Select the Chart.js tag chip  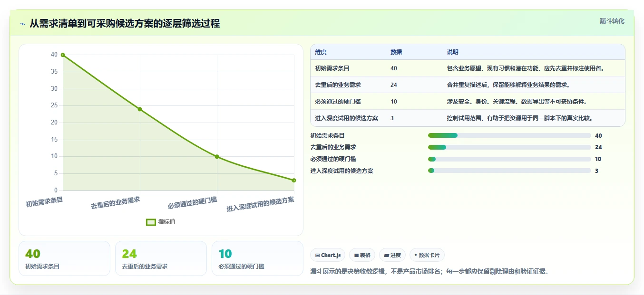coord(328,255)
